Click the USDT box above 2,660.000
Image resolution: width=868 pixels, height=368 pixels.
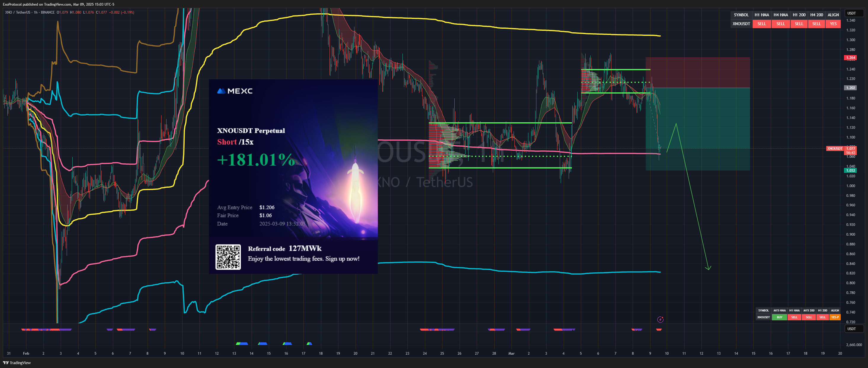(854, 329)
